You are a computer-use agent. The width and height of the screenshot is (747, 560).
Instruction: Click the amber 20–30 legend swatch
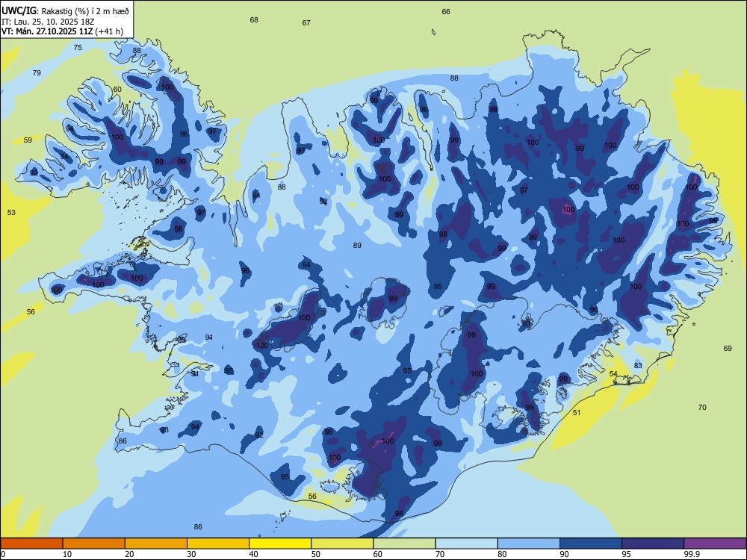[156, 544]
